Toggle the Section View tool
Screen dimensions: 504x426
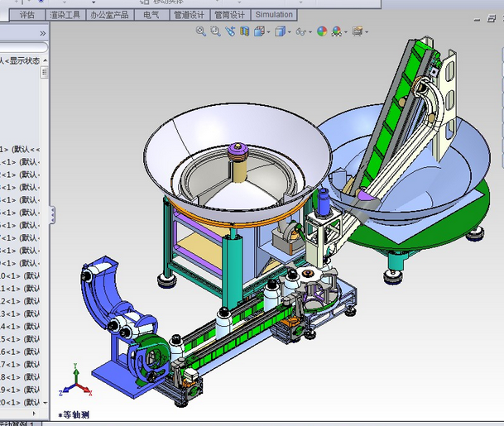point(245,31)
